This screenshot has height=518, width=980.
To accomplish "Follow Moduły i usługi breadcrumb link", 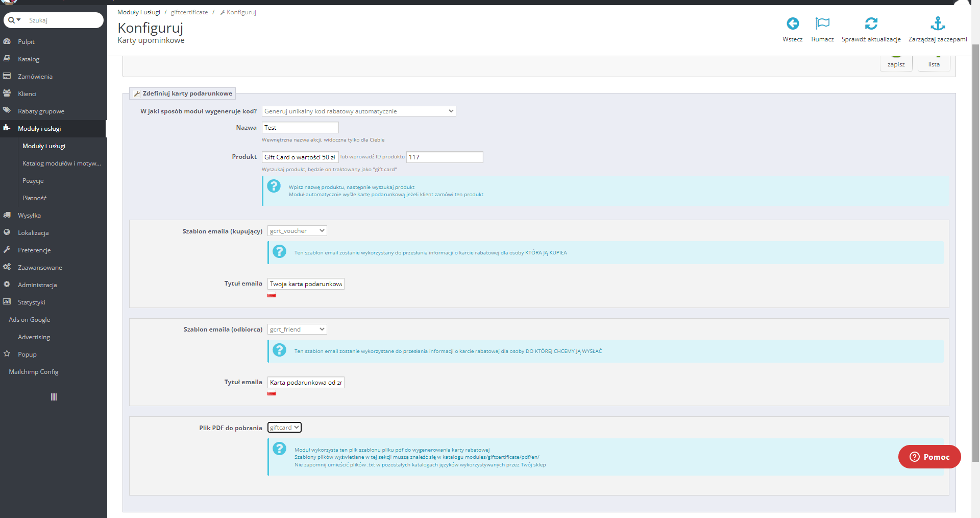I will click(x=139, y=12).
